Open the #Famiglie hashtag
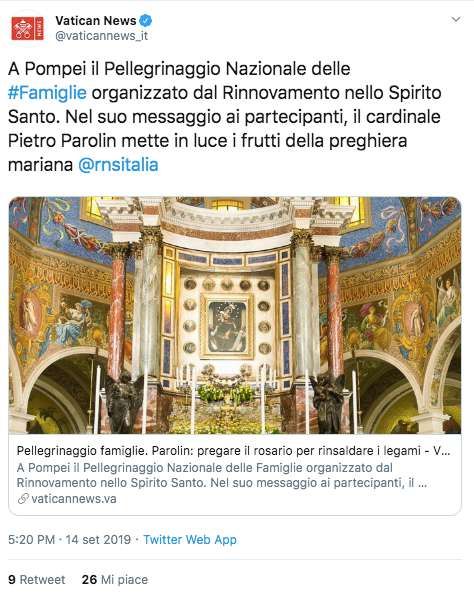The image size is (474, 599). click(x=47, y=93)
